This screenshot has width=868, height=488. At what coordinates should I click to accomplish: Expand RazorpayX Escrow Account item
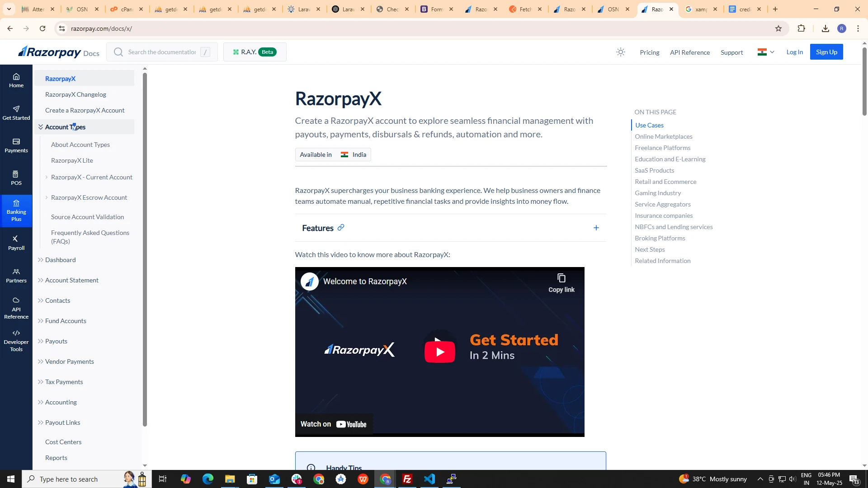click(x=47, y=197)
